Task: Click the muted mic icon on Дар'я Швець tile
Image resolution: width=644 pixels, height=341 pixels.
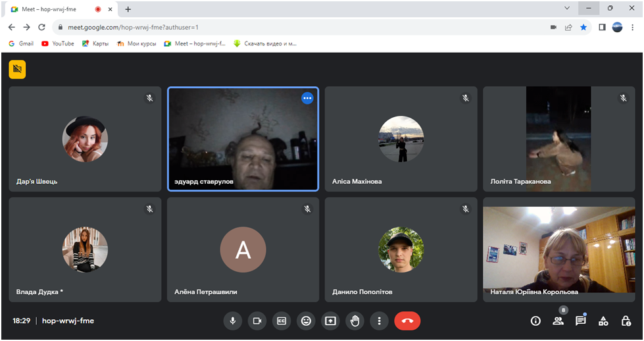Action: (x=150, y=98)
